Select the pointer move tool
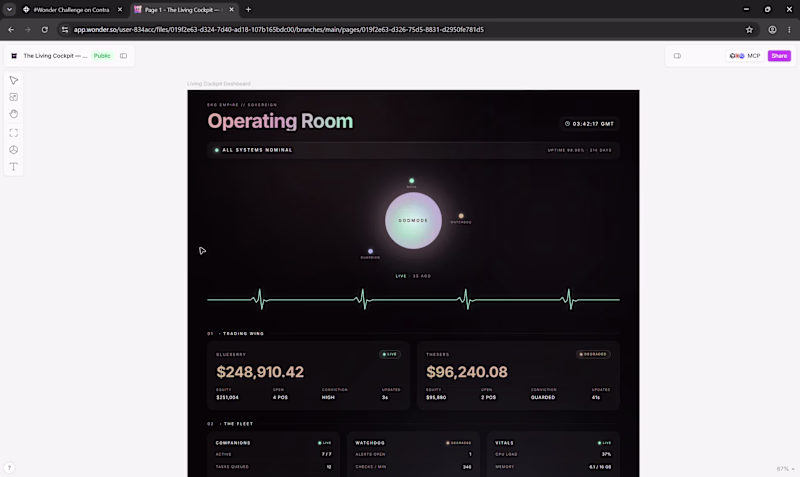Viewport: 800px width, 477px height. tap(14, 81)
